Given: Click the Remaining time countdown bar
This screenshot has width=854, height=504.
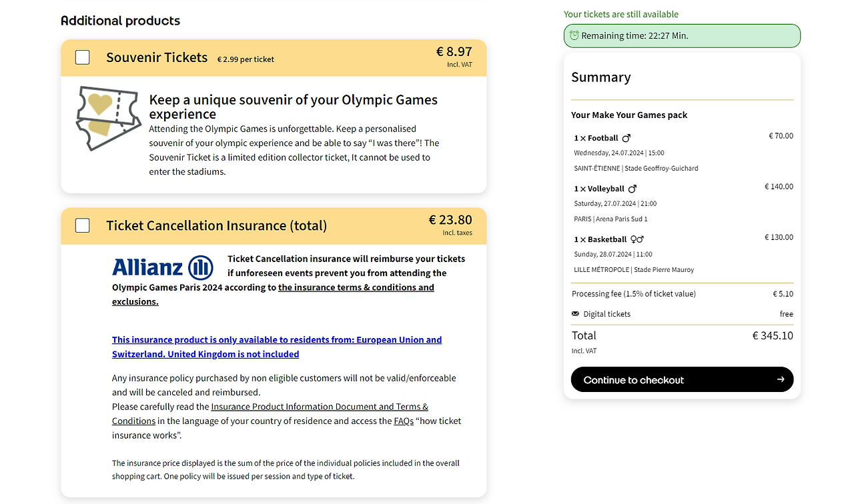Looking at the screenshot, I should pos(681,36).
